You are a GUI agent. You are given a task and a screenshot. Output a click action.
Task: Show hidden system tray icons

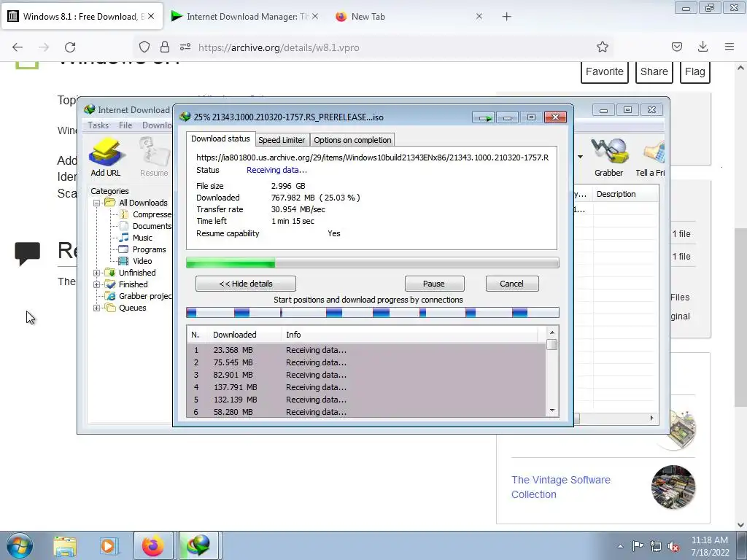coord(620,546)
